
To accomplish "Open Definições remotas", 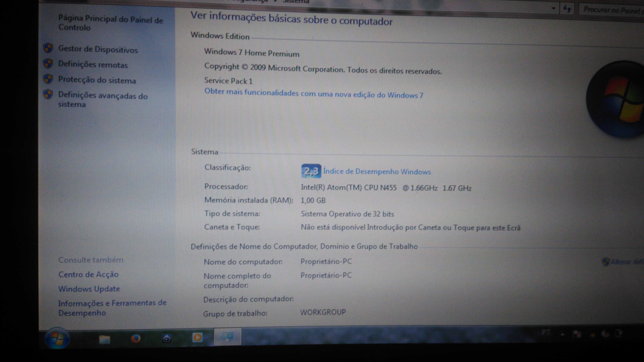I will point(93,65).
